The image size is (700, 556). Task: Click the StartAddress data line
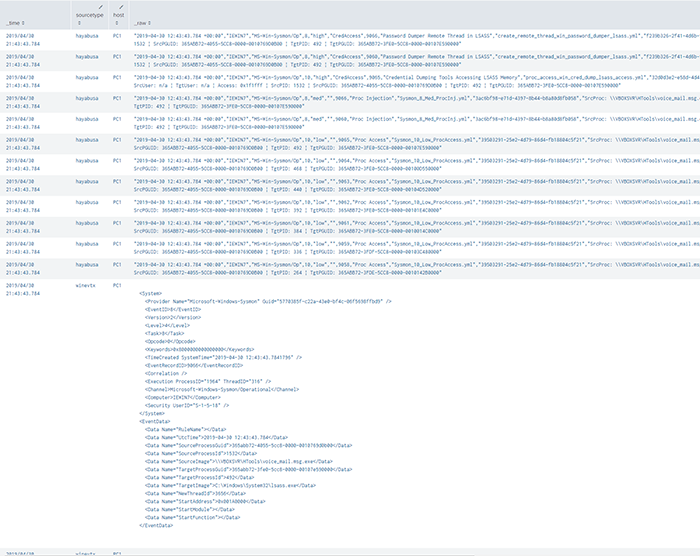(x=205, y=502)
